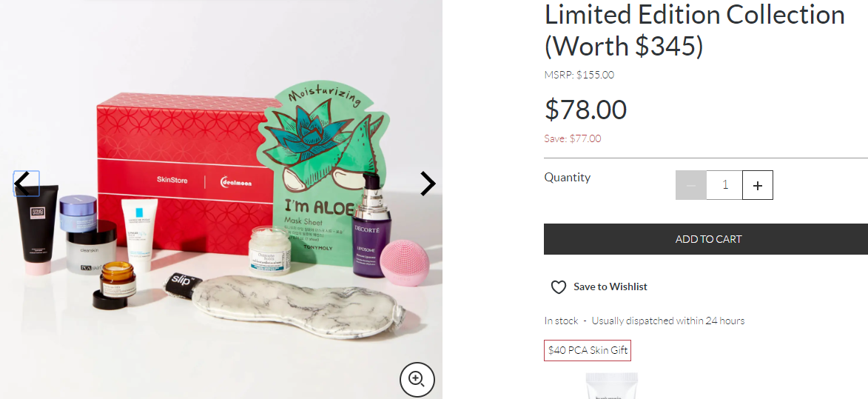The height and width of the screenshot is (399, 868).
Task: Click the Limited Edition Collection title
Action: coord(694,30)
